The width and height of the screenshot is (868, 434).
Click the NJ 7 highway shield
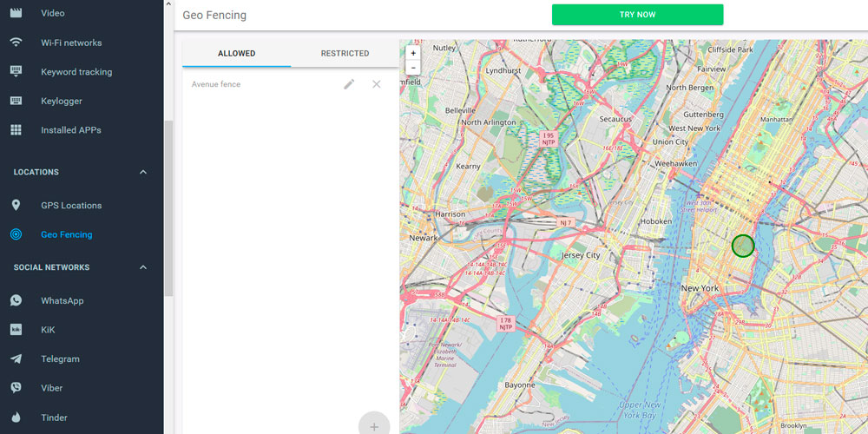566,222
